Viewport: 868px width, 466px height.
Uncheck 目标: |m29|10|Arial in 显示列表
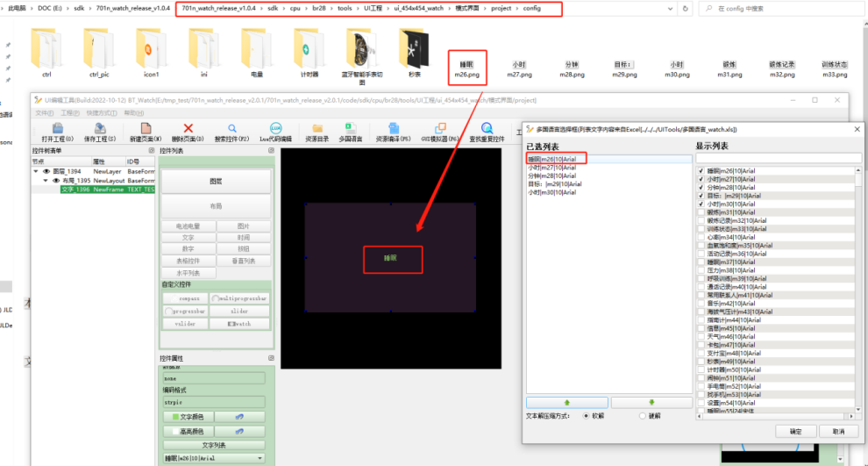tap(701, 197)
